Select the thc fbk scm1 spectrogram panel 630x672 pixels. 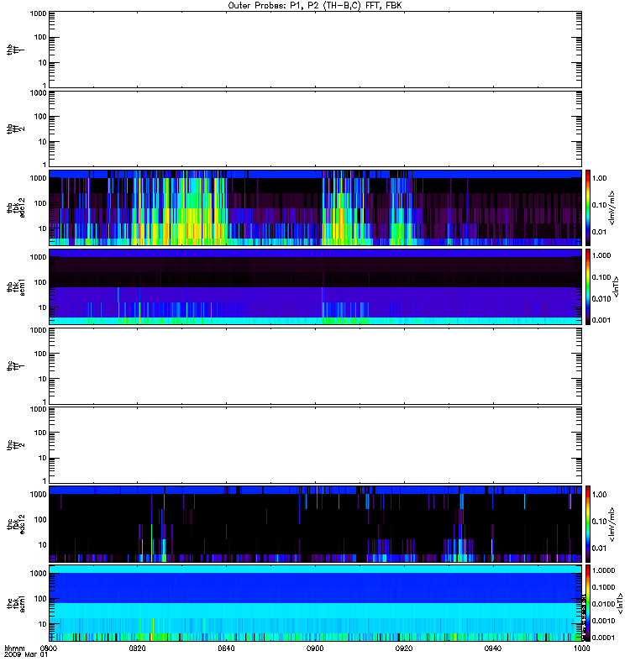[315, 603]
